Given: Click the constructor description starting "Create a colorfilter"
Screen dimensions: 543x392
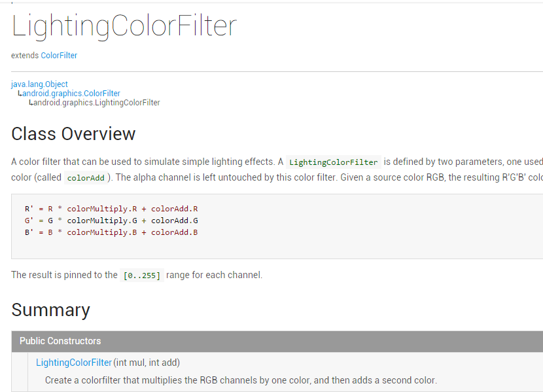Looking at the screenshot, I should click(241, 380).
